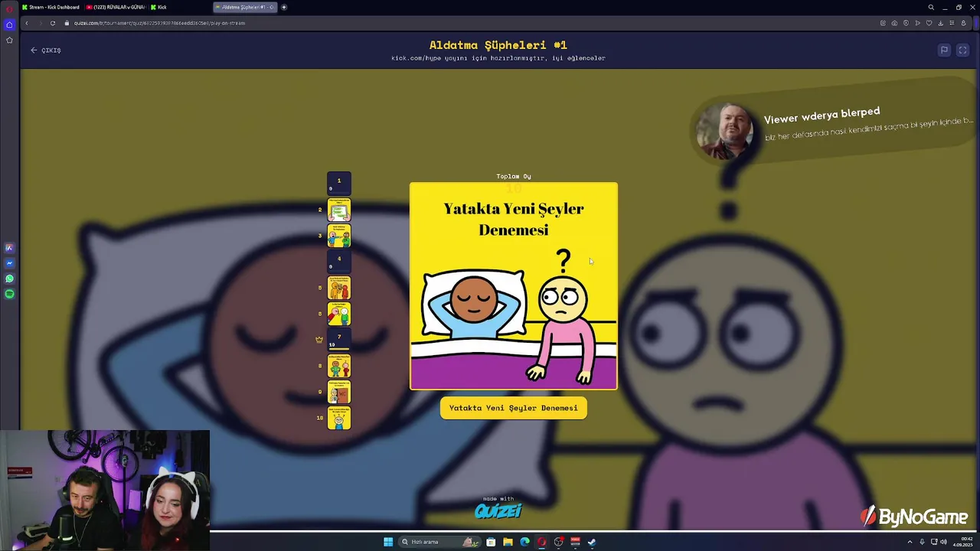Click the ÇIKIŞ exit back arrow
Image resolution: width=980 pixels, height=551 pixels.
(x=34, y=50)
